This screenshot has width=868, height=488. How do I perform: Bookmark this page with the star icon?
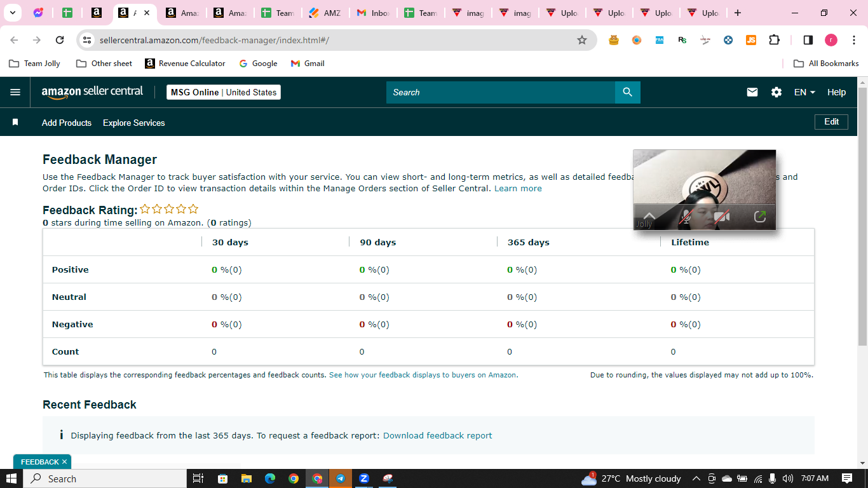pyautogui.click(x=582, y=40)
